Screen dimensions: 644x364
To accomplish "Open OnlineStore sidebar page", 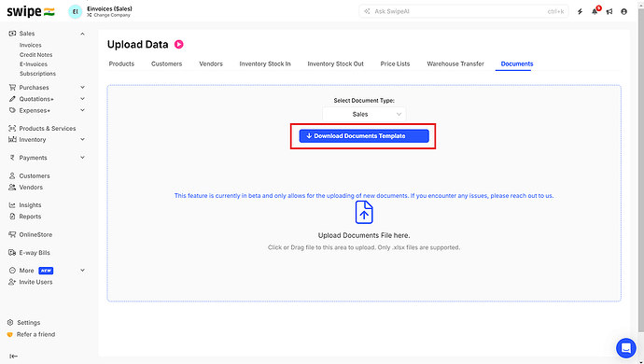I will coord(35,234).
